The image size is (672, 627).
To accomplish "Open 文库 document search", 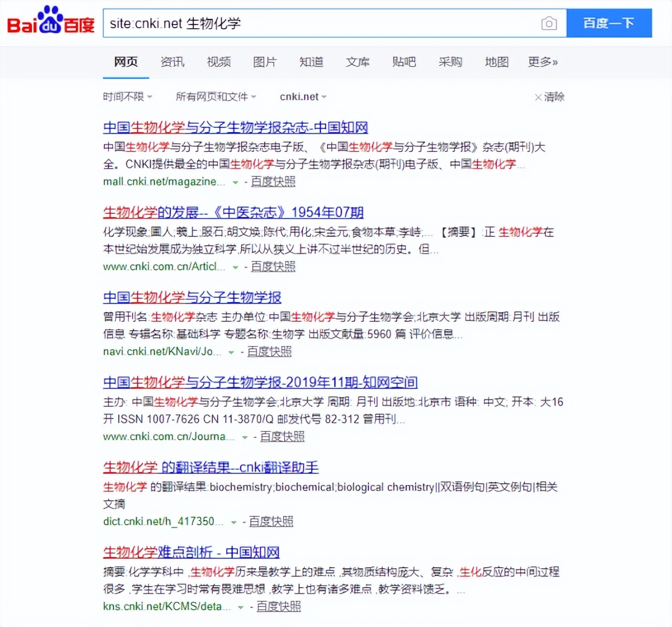I will [357, 62].
